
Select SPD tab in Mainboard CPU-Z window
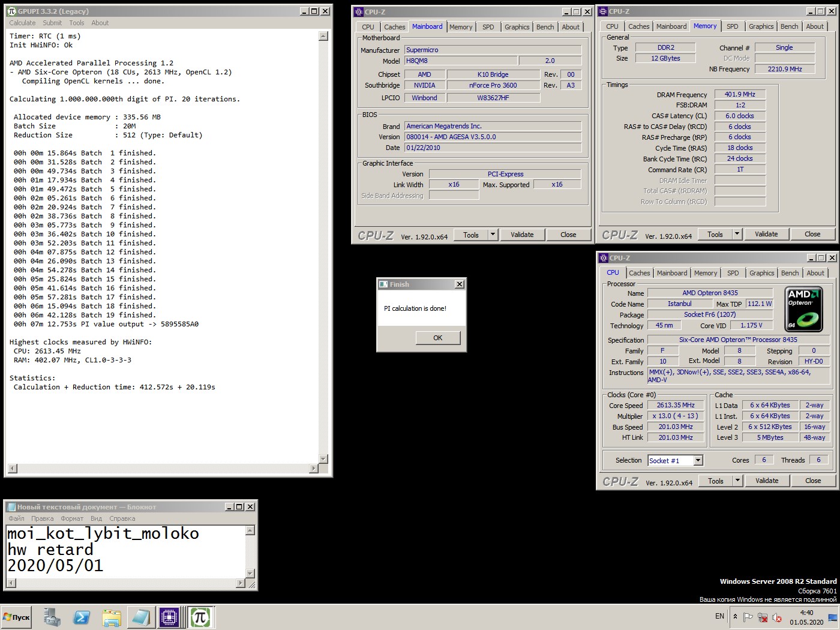tap(488, 27)
